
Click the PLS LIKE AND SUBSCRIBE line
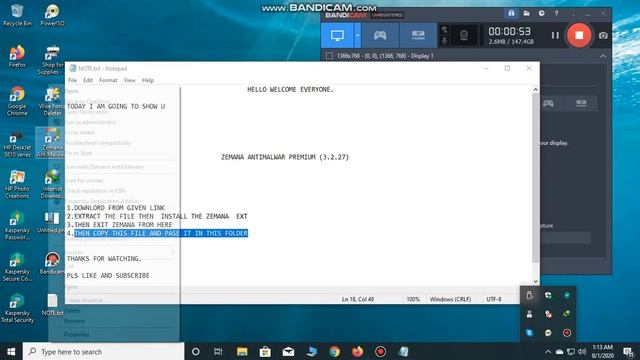pyautogui.click(x=108, y=276)
